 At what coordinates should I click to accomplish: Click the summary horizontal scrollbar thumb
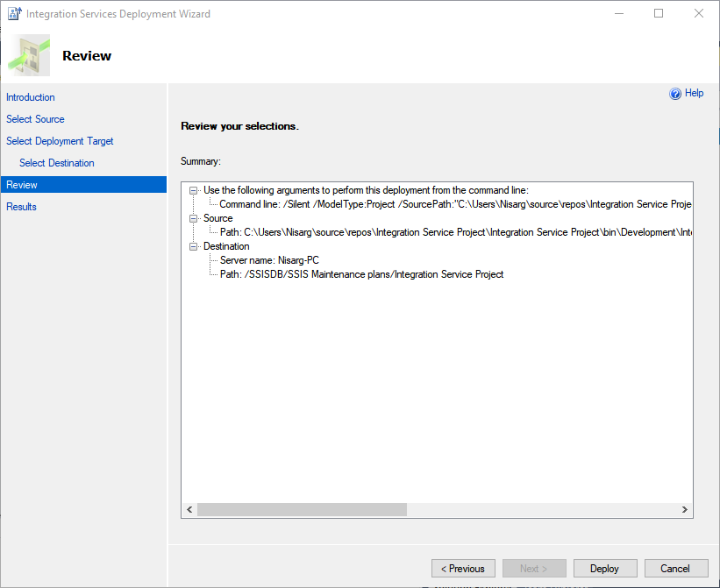[302, 509]
